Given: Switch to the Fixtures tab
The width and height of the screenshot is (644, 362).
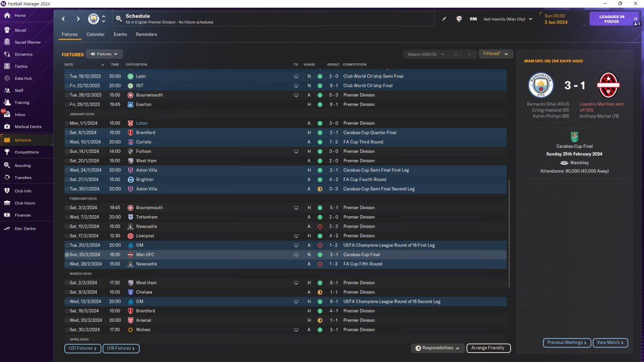Looking at the screenshot, I should click(x=69, y=35).
